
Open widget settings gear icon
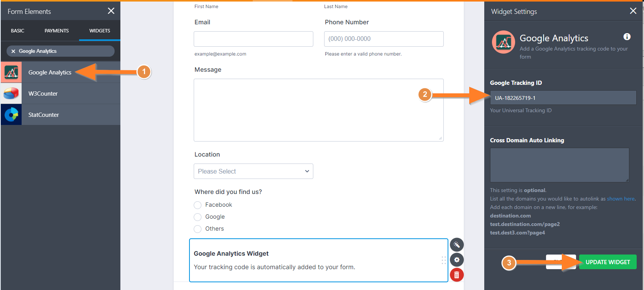click(456, 260)
